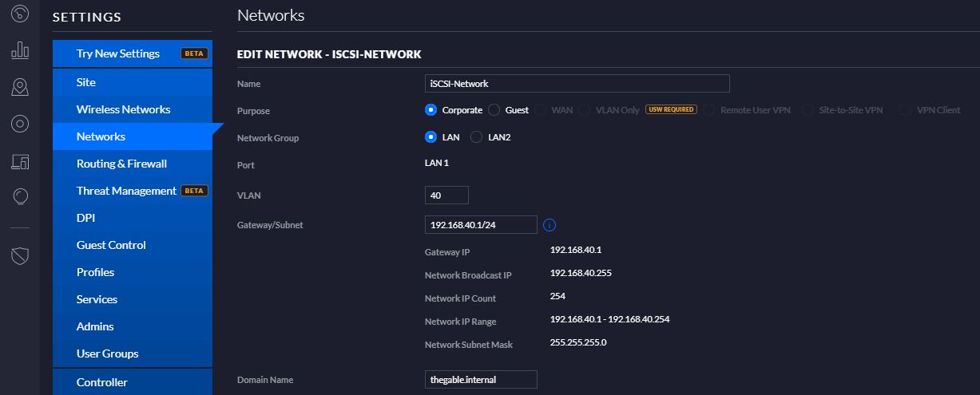Select the Guest purpose radio button
980x395 pixels.
(494, 110)
